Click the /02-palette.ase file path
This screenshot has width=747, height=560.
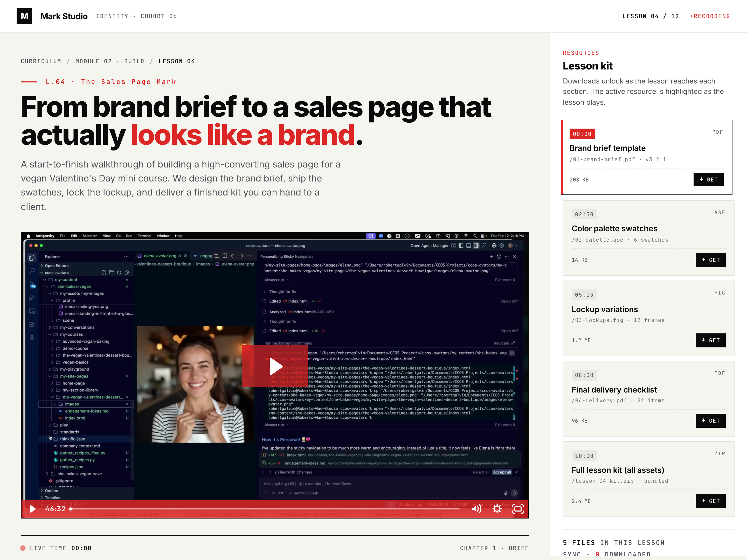coord(597,240)
